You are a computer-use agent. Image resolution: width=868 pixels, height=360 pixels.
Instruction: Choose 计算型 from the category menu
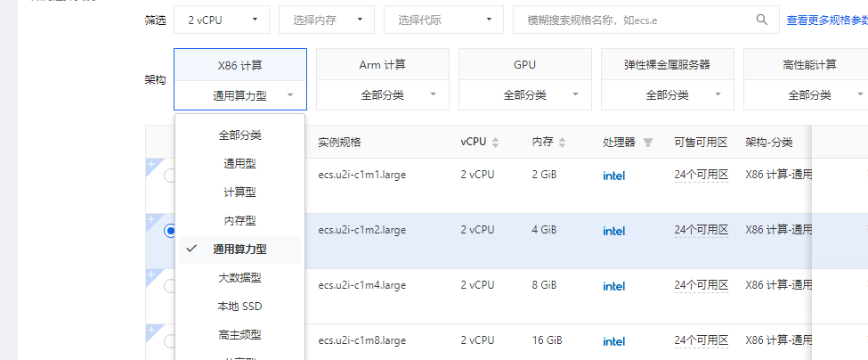239,192
